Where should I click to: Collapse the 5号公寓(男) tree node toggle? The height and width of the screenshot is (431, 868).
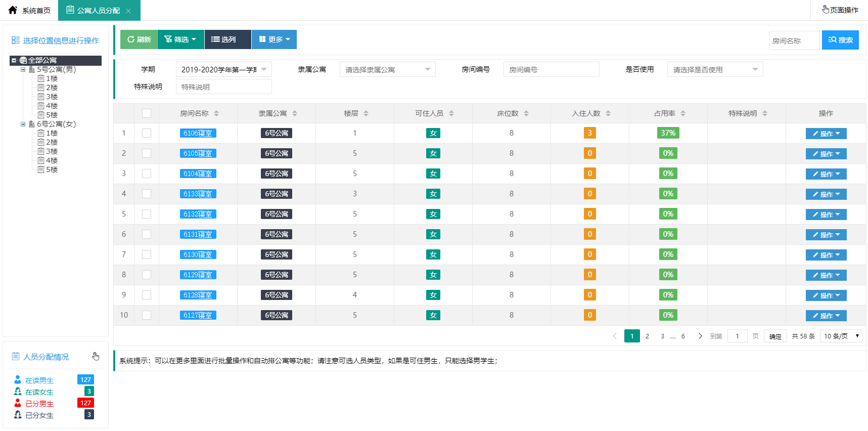23,69
